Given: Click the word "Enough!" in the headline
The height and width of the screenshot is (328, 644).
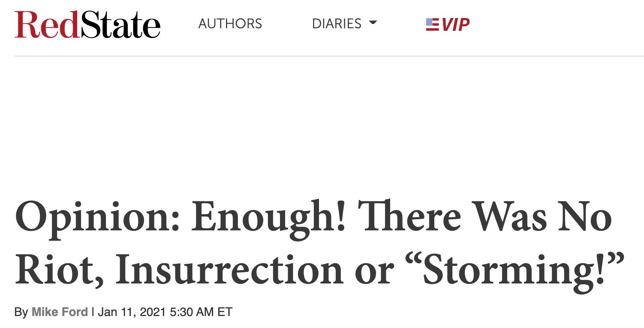Looking at the screenshot, I should coord(268,218).
